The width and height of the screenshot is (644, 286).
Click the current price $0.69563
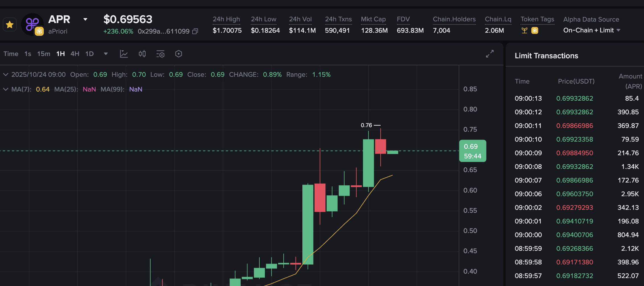128,19
